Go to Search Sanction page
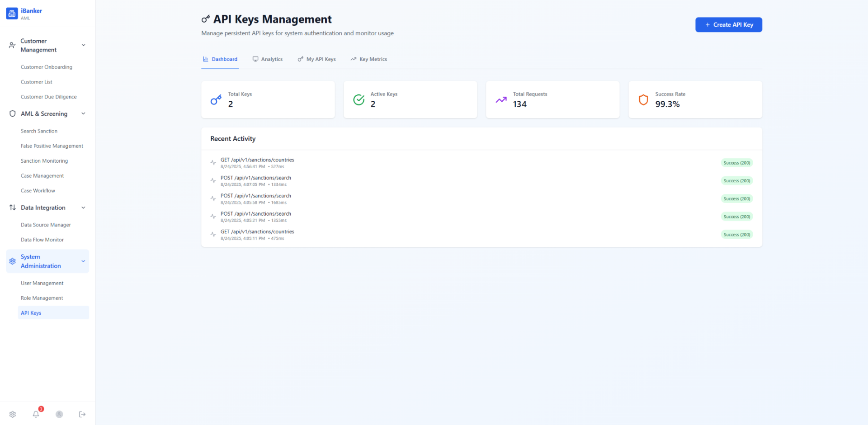 (x=39, y=131)
